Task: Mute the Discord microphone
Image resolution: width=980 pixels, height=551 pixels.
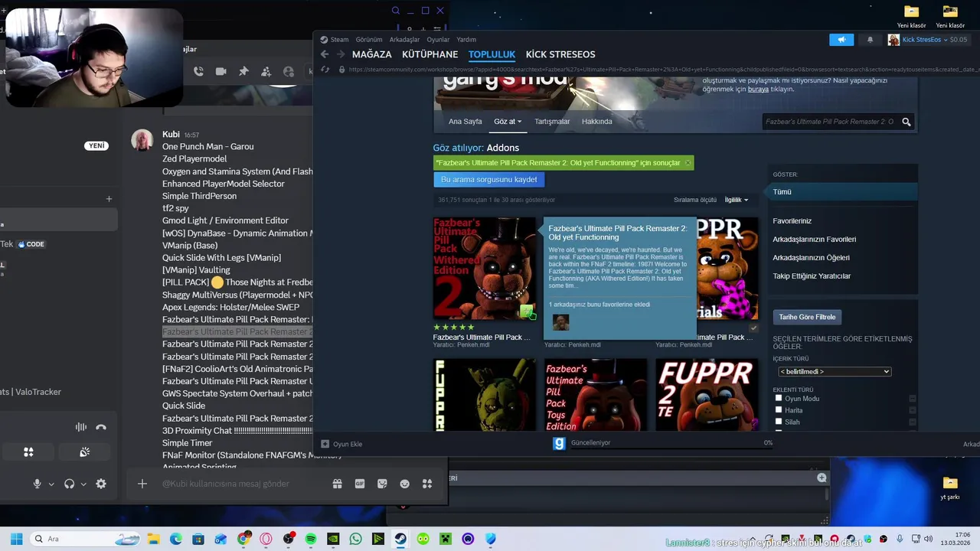Action: coord(37,484)
